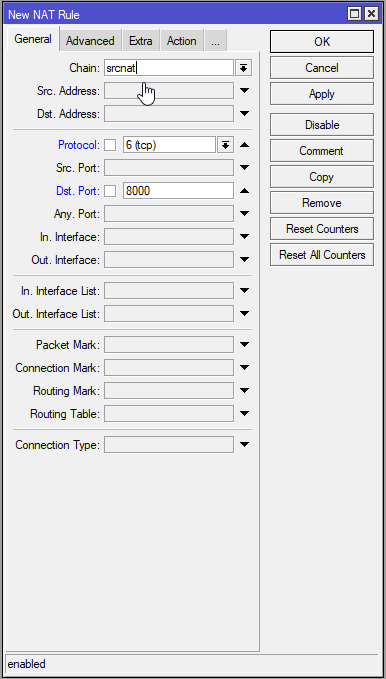386x679 pixels.
Task: Expand the Dst. Address field arrow
Action: click(244, 113)
